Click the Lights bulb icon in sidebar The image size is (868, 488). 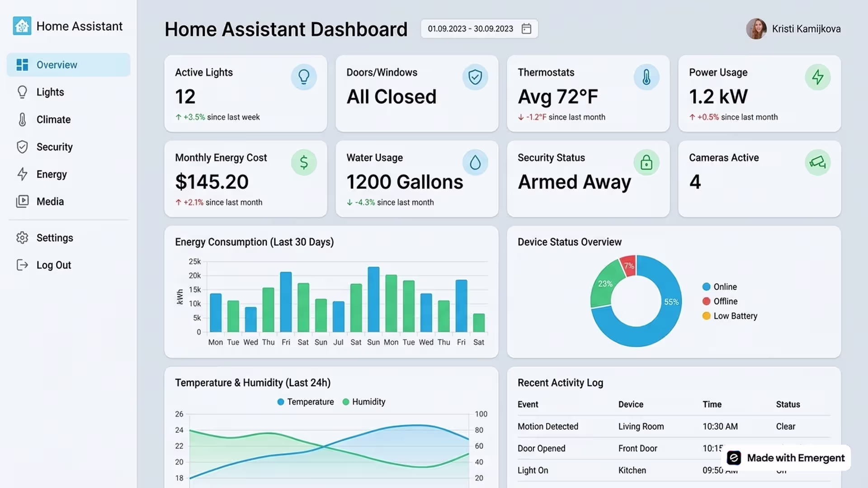pos(22,92)
